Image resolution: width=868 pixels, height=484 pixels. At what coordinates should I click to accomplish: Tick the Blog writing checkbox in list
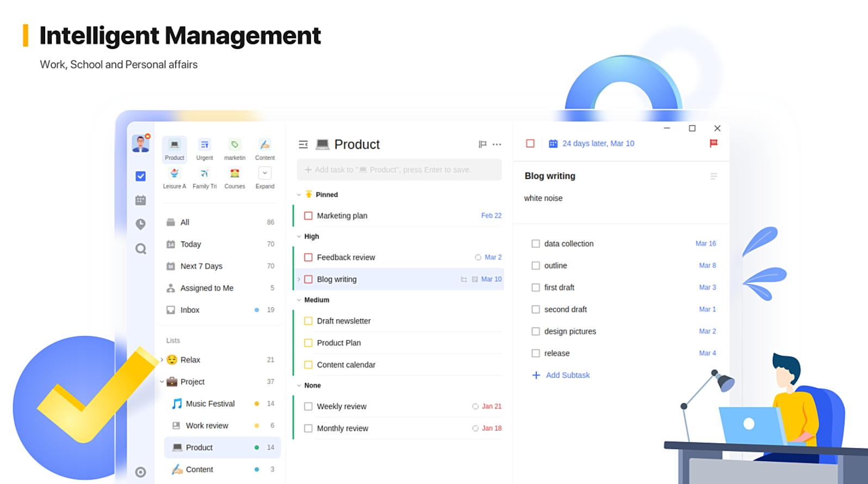tap(308, 280)
